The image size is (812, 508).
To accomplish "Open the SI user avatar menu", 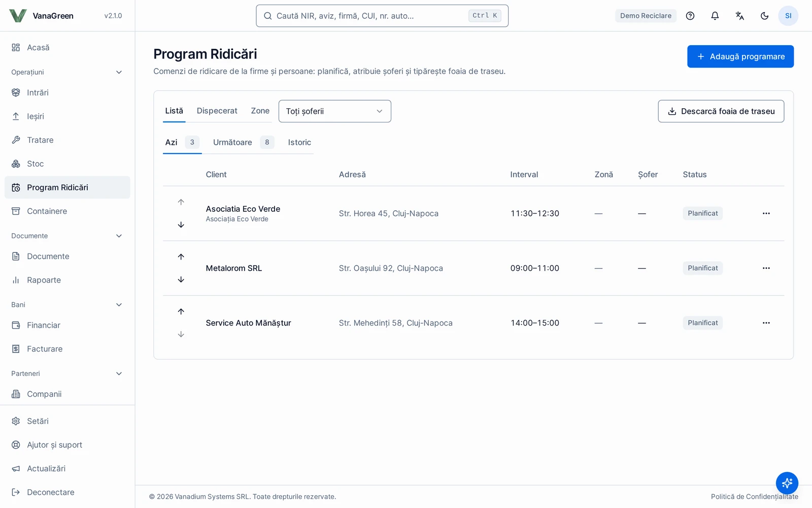I will (788, 16).
